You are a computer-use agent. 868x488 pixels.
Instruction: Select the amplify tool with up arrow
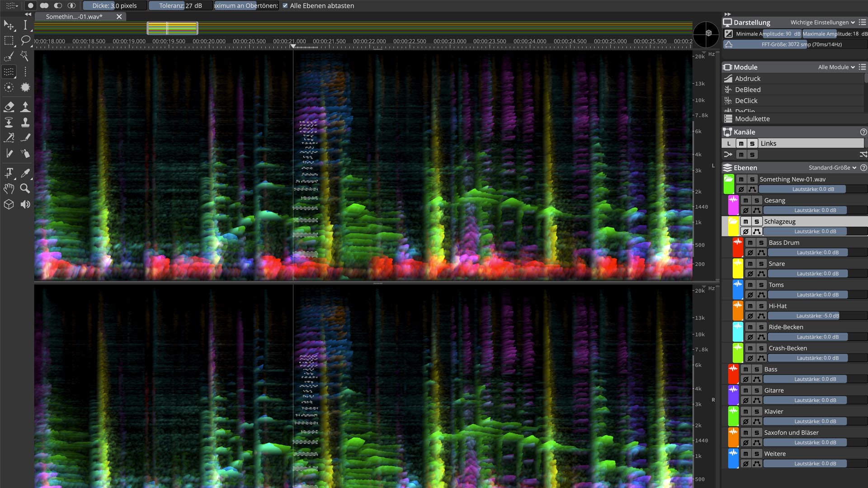(x=25, y=107)
